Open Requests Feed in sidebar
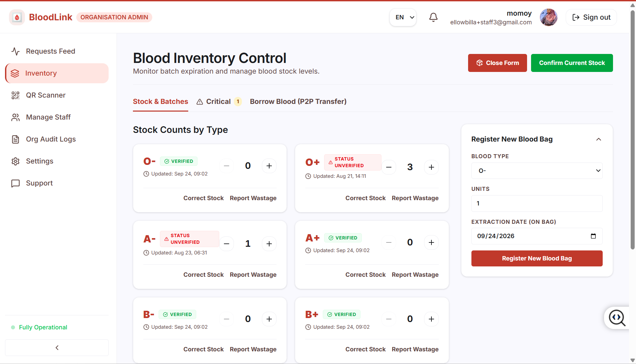 point(57,51)
